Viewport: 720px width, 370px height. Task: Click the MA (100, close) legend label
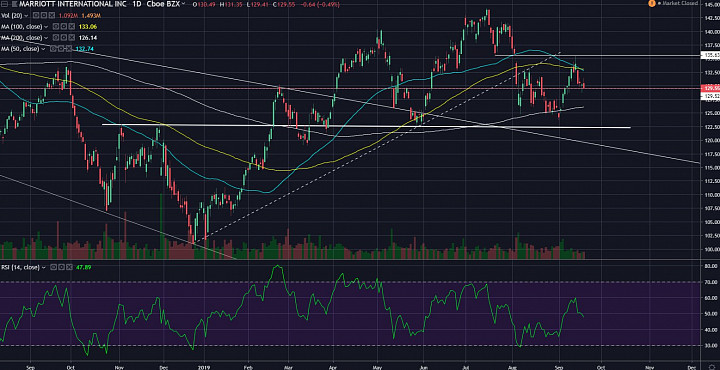(22, 27)
